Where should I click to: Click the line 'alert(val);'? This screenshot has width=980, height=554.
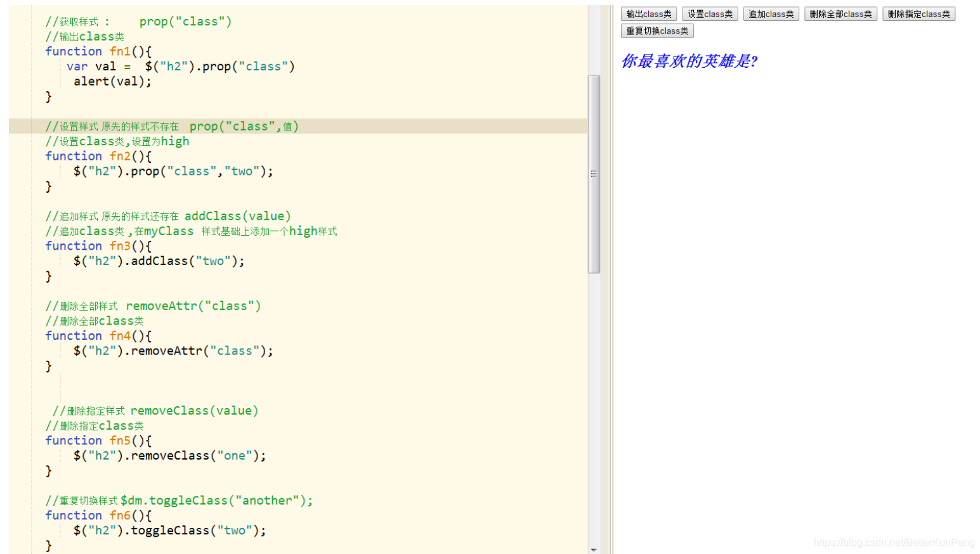coord(112,81)
